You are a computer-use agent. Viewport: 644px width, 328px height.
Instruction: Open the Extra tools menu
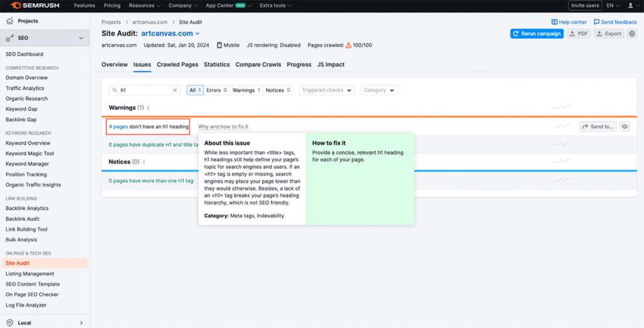(275, 6)
